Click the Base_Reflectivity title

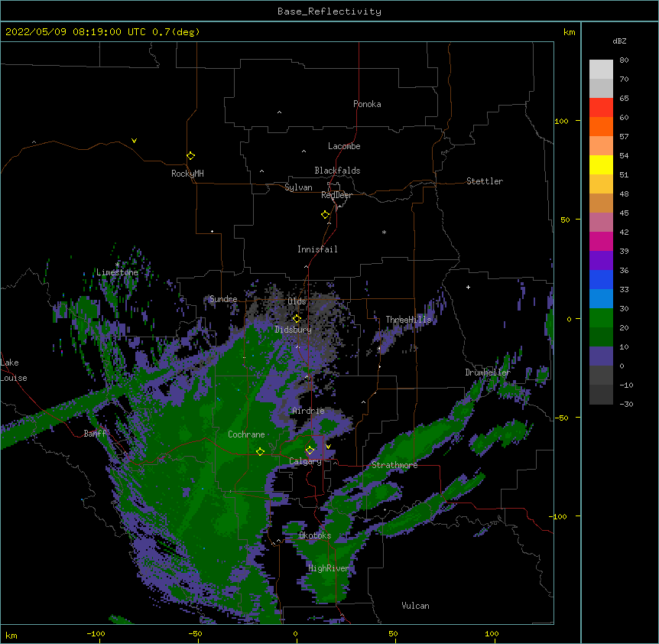[x=329, y=11]
